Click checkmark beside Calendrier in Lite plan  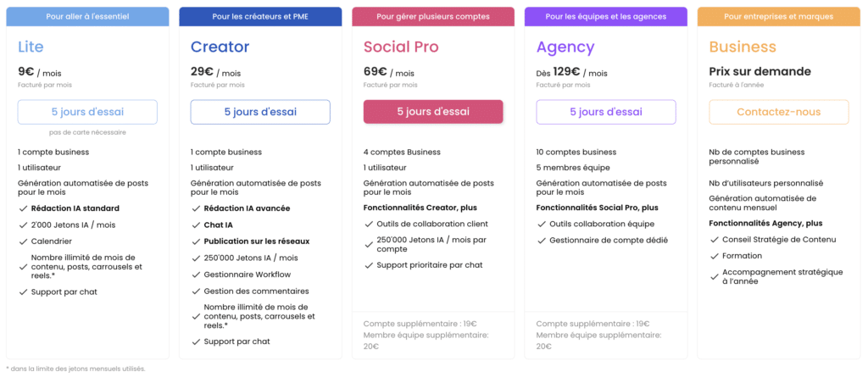[x=22, y=241]
